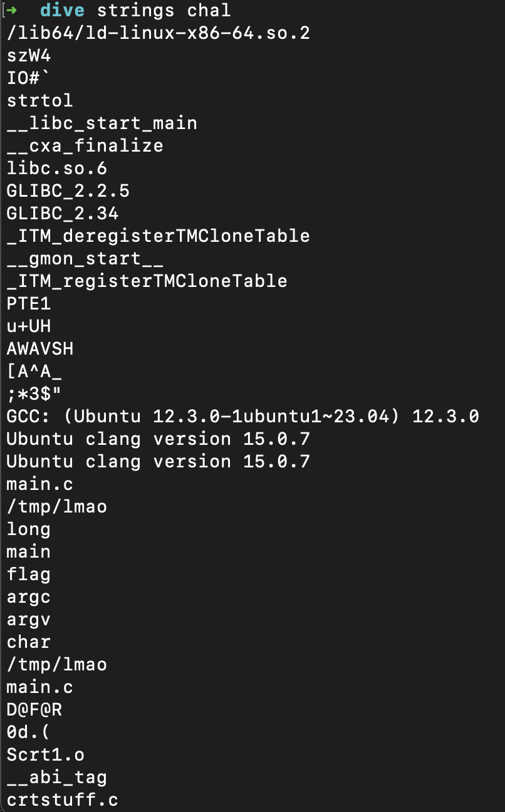Click the GCC Ubuntu 12.3.0 version line
This screenshot has width=505, height=812.
(242, 416)
